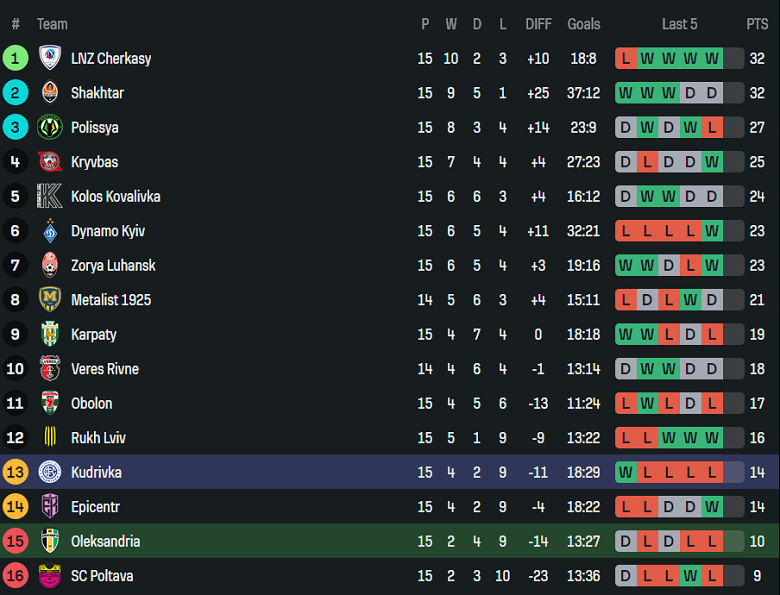Click Shakhtar's first Last 5 win box
This screenshot has height=595, width=780.
pos(626,93)
